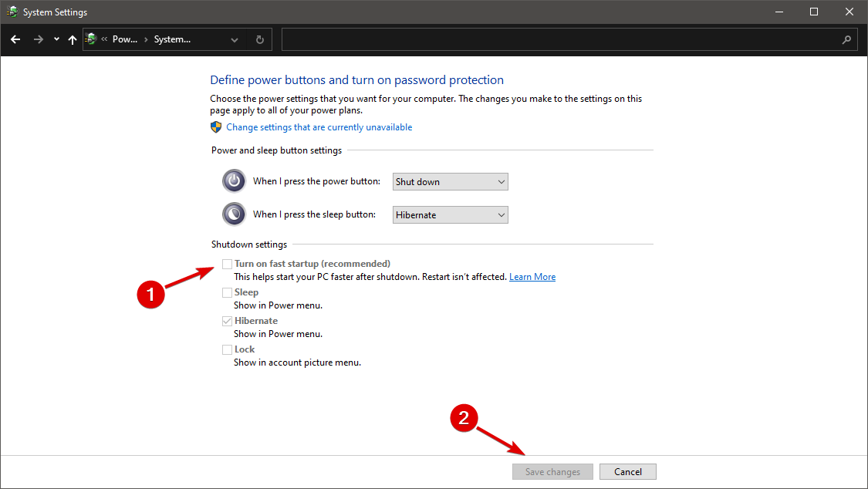Click the 'System...' breadcrumb segment
Image resolution: width=868 pixels, height=489 pixels.
172,39
